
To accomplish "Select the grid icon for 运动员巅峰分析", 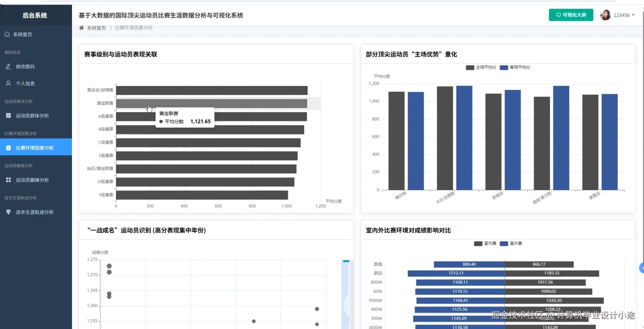I will pyautogui.click(x=8, y=179).
